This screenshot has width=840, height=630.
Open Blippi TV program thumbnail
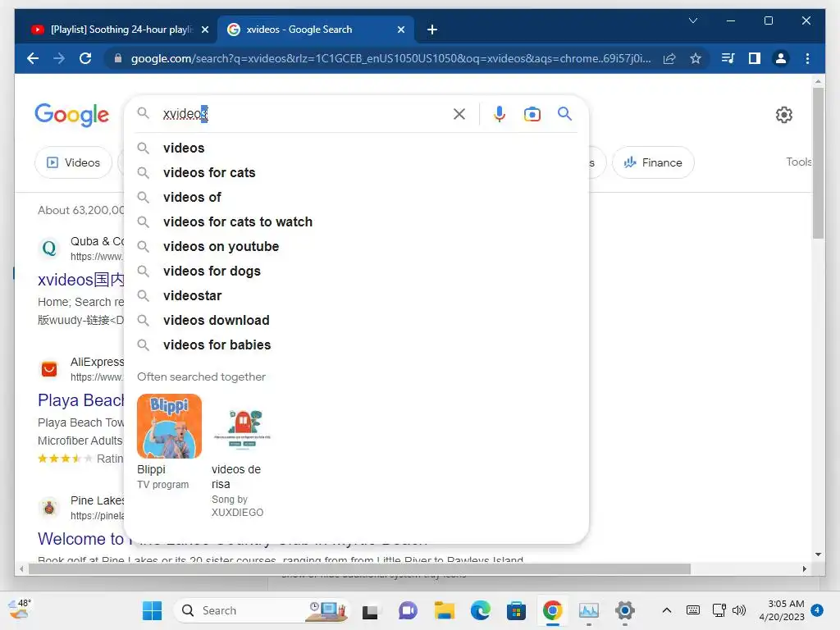tap(169, 426)
